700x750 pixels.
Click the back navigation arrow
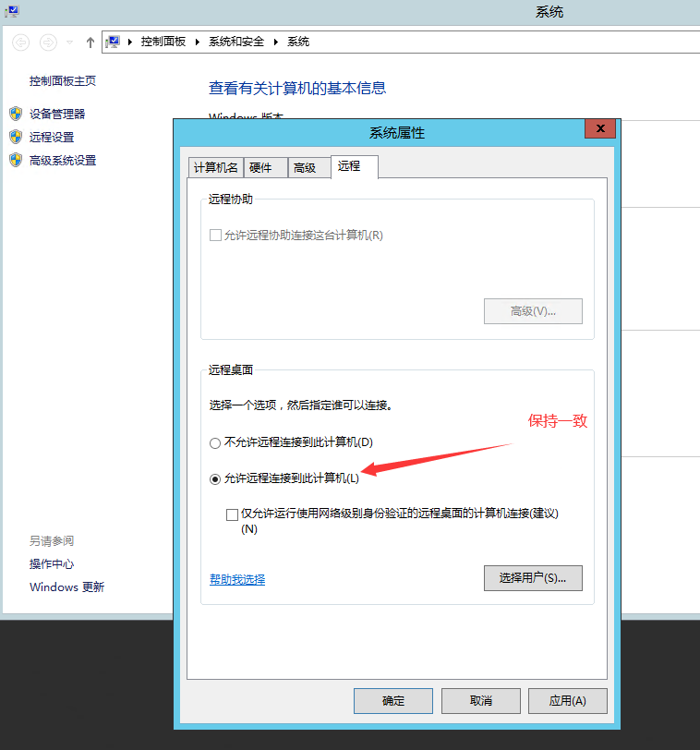click(x=21, y=42)
